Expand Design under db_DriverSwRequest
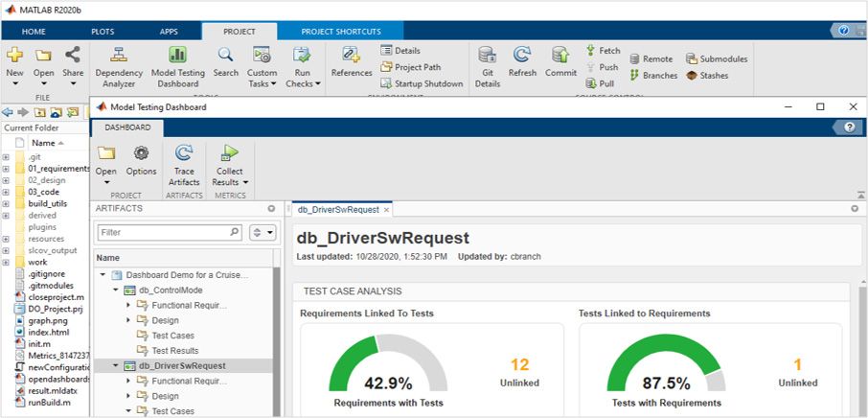 point(128,396)
